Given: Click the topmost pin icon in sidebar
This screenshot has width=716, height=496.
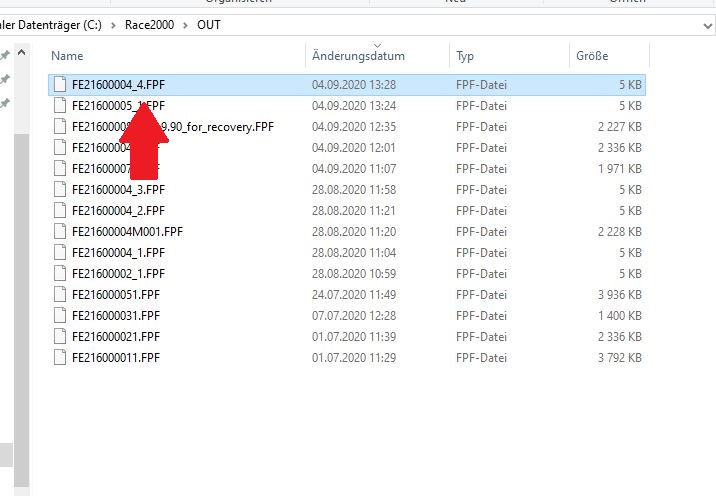Looking at the screenshot, I should point(5,55).
